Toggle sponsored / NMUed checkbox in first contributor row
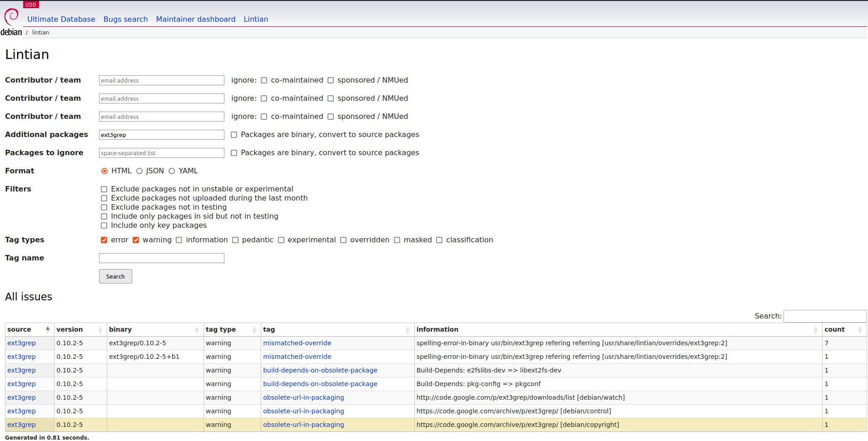 (x=331, y=80)
